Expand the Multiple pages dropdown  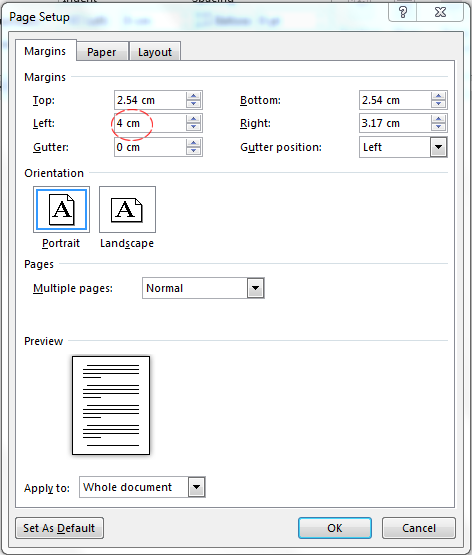tap(255, 288)
